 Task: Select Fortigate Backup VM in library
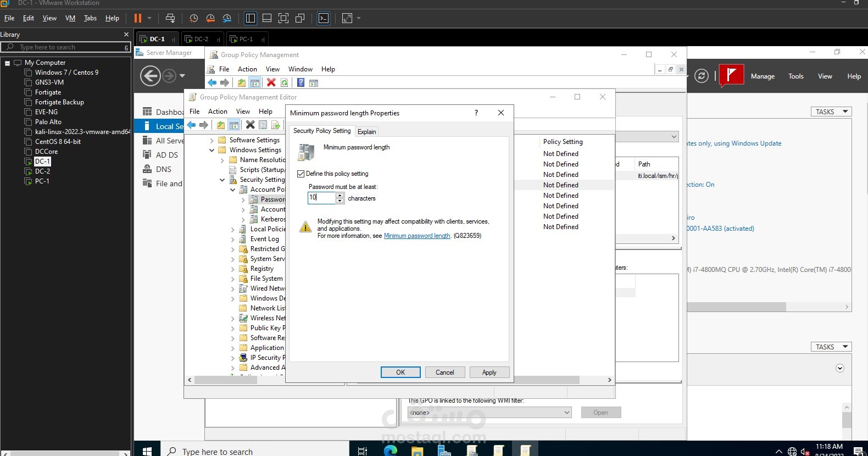59,102
